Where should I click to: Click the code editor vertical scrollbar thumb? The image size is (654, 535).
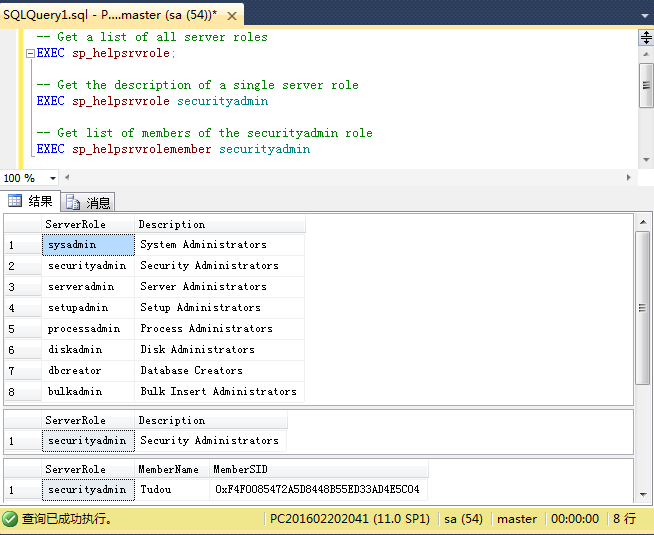[646, 85]
